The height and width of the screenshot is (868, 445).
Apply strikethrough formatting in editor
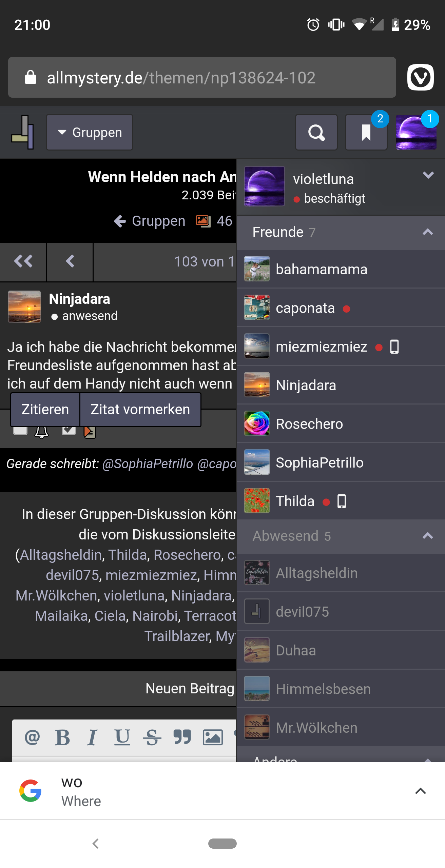[152, 737]
